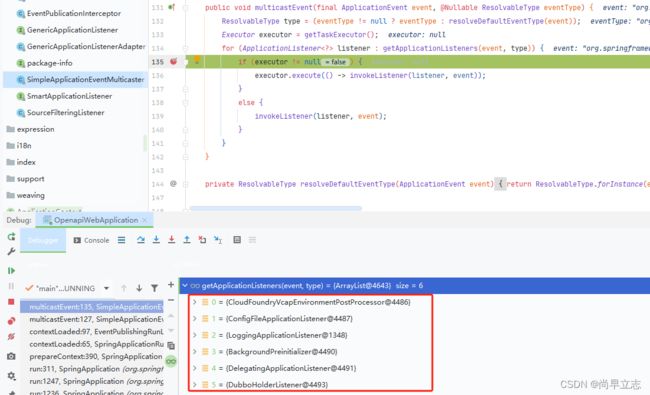
Task: Click the camera thread dump icon
Action: [11, 356]
